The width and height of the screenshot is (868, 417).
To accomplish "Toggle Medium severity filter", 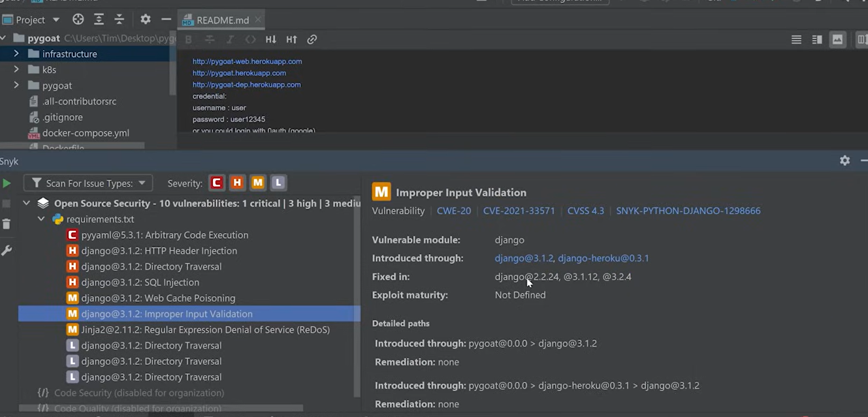I will [258, 183].
